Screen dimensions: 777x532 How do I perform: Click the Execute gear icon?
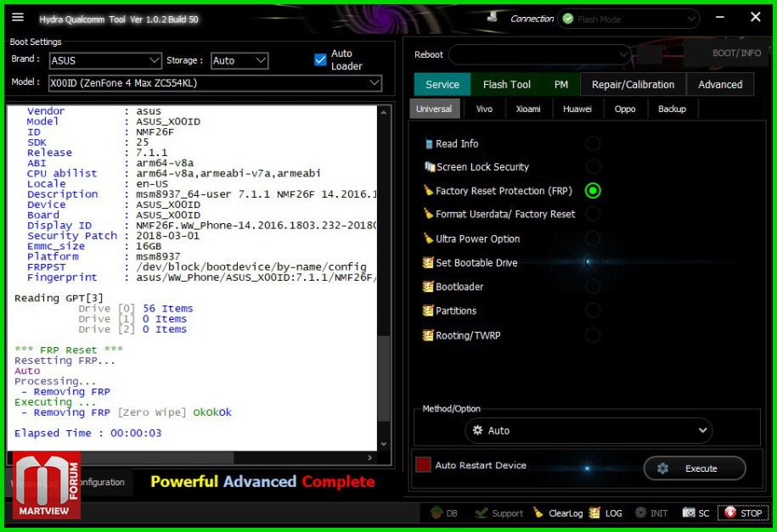[x=662, y=468]
